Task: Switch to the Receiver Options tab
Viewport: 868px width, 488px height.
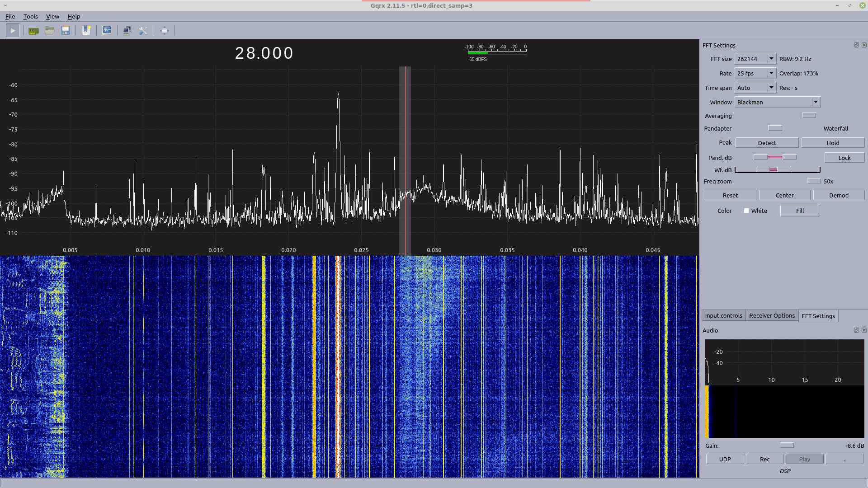Action: click(771, 316)
